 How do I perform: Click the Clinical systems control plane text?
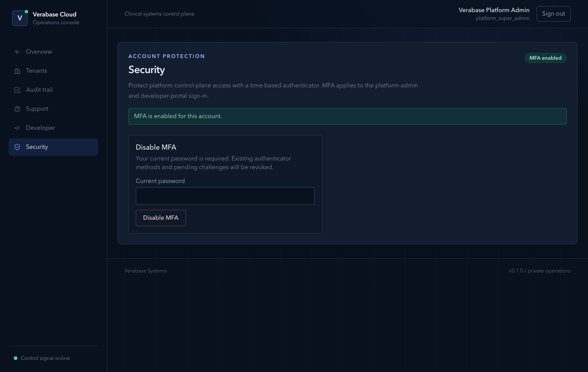pyautogui.click(x=160, y=14)
